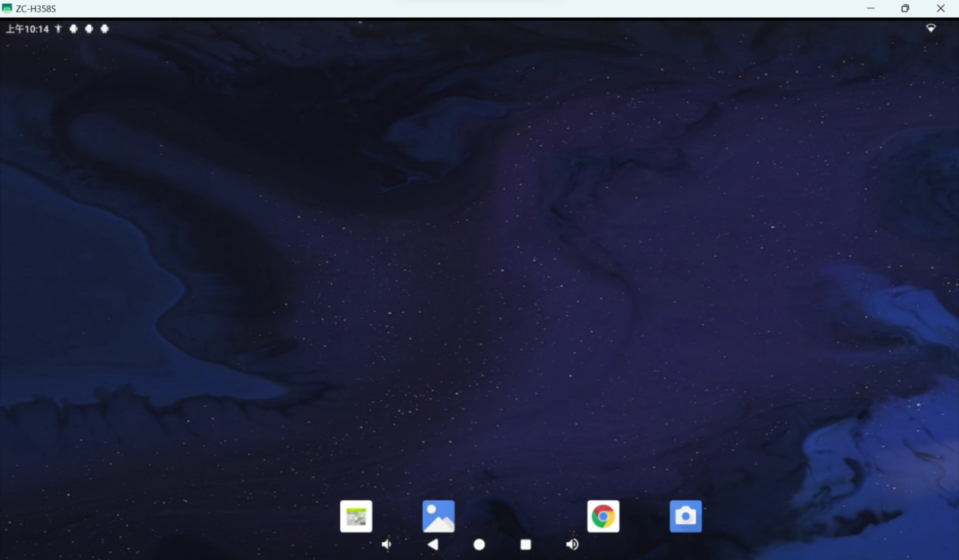Click the Wi-Fi signal status icon
The height and width of the screenshot is (560, 959).
931,29
